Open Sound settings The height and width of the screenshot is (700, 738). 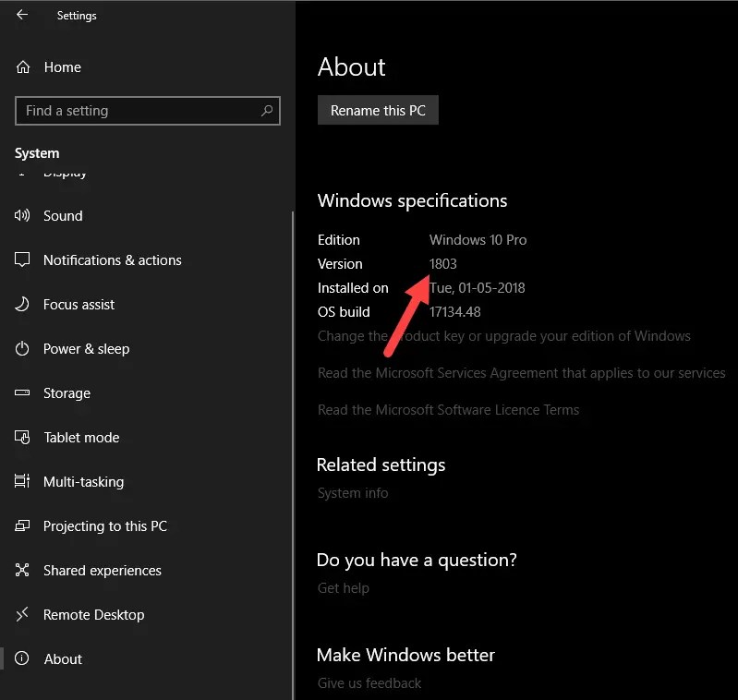tap(63, 216)
